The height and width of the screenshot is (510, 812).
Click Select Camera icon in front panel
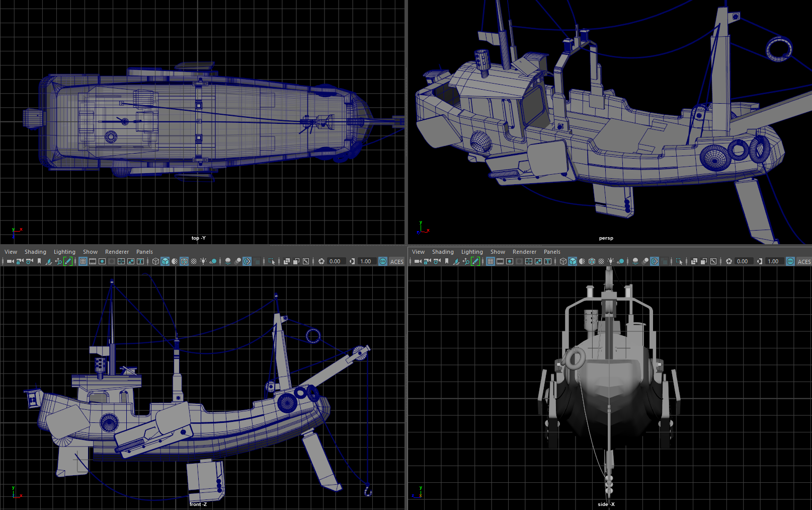click(10, 261)
